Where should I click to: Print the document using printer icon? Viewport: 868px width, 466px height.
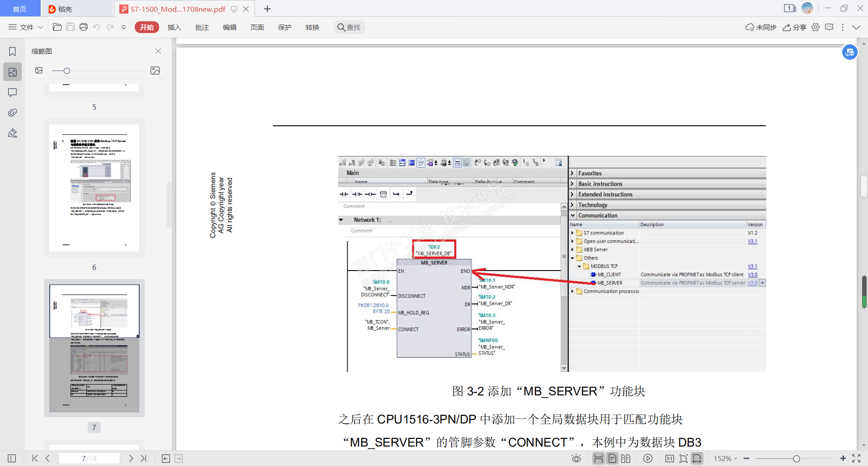(x=84, y=27)
